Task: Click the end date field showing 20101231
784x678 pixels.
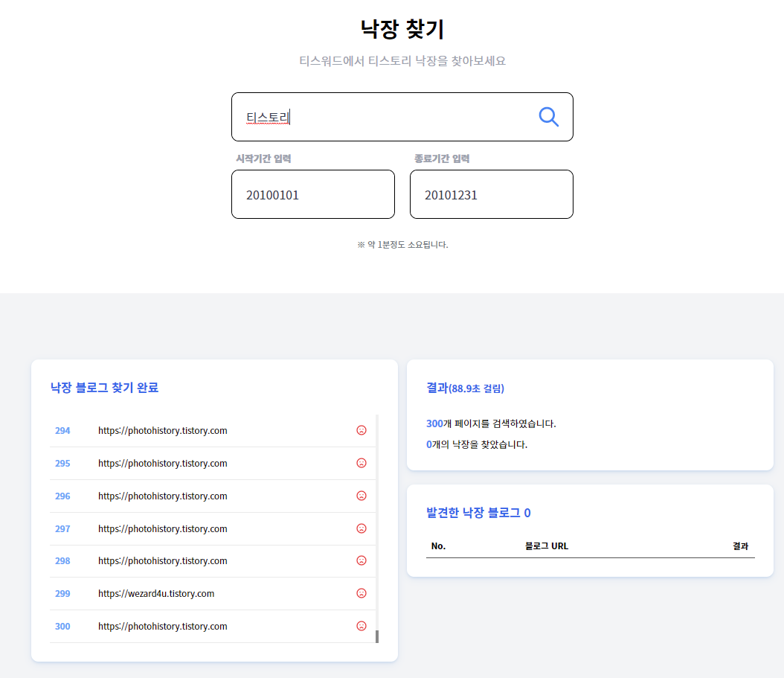Action: tap(491, 194)
